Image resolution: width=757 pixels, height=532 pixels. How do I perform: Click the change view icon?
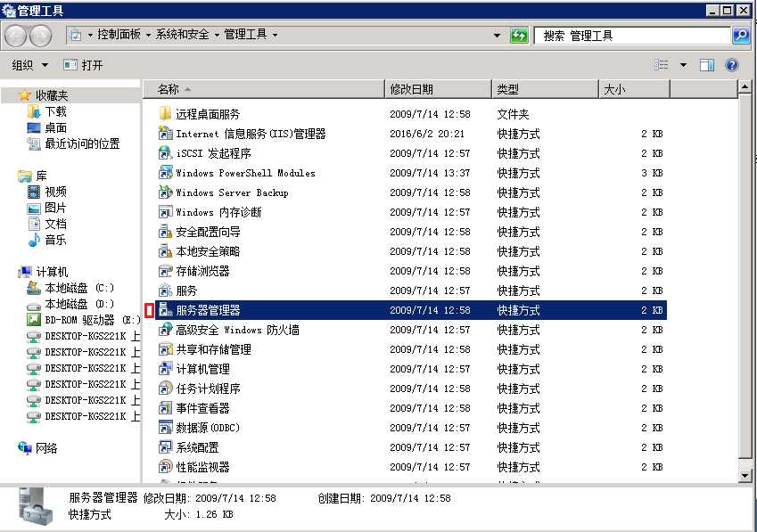662,65
